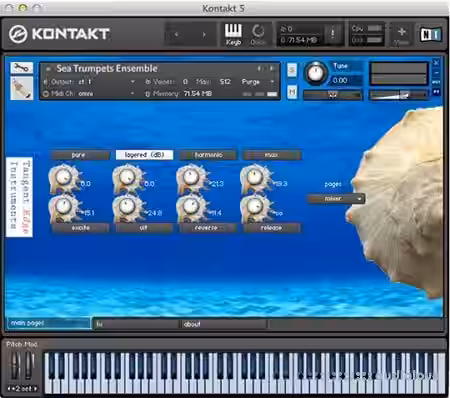Click the Sea Trumpets instrument thumbnail icon
The height and width of the screenshot is (398, 450).
click(22, 88)
